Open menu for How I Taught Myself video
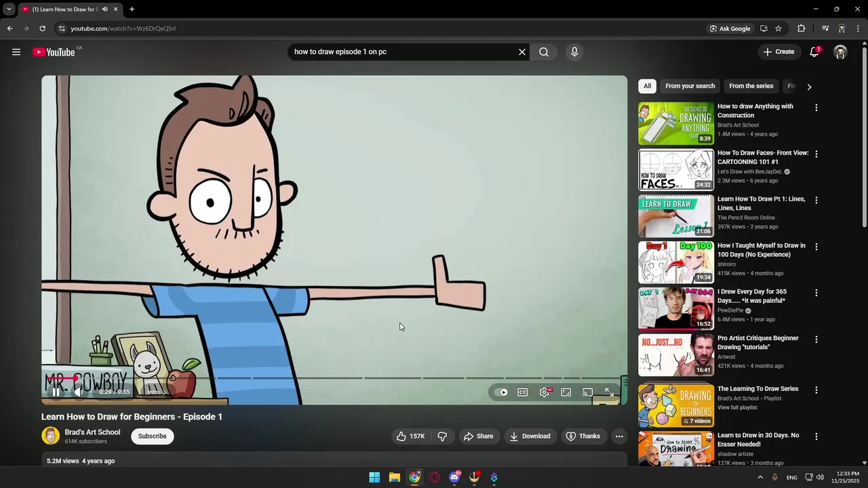 tap(816, 247)
